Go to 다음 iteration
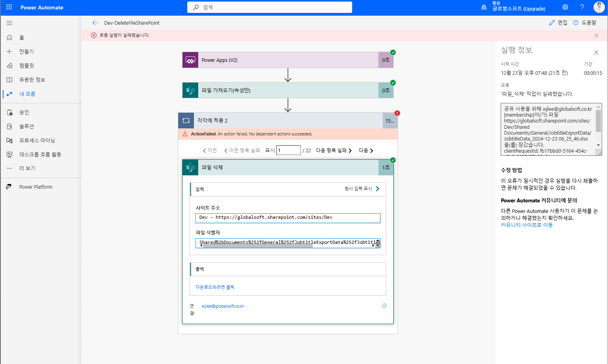 click(x=366, y=151)
